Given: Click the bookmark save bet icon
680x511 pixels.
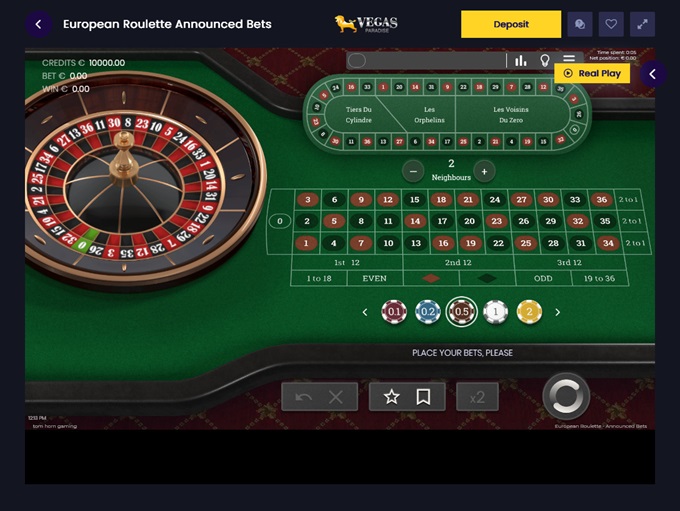Looking at the screenshot, I should point(423,396).
